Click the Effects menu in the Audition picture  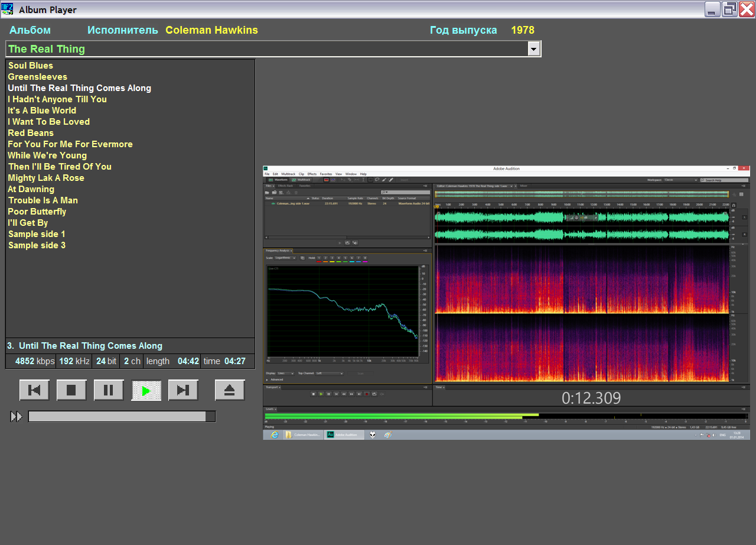(312, 174)
